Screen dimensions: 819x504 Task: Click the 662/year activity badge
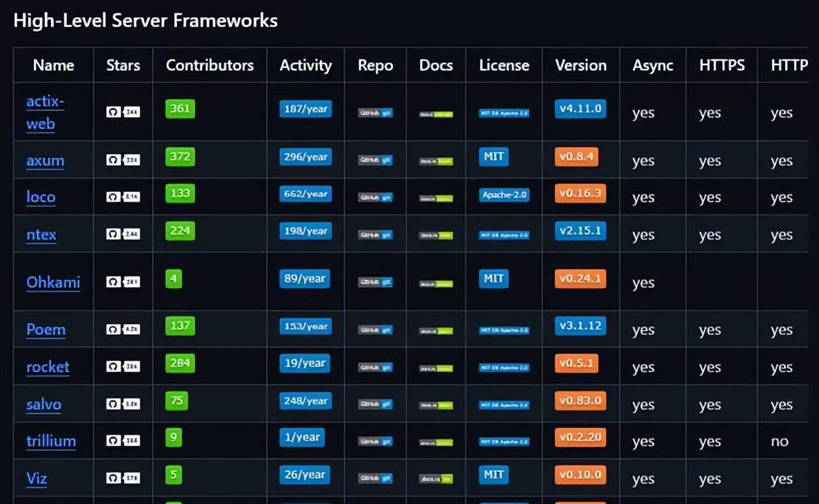pos(306,194)
